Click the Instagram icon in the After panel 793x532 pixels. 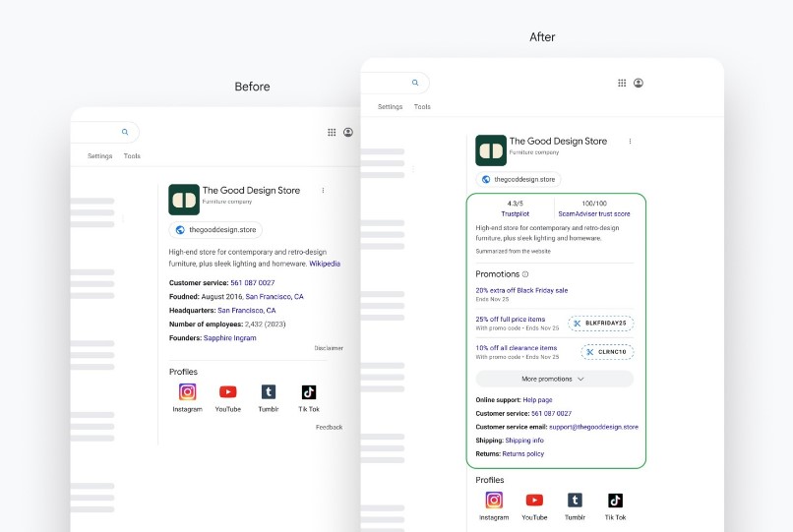pyautogui.click(x=494, y=501)
